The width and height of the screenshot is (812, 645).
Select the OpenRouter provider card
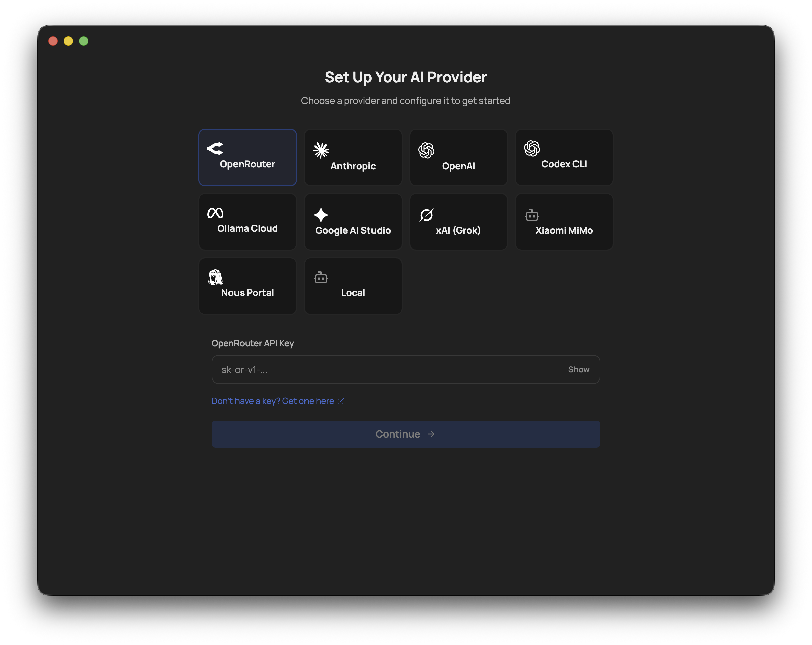coord(248,158)
